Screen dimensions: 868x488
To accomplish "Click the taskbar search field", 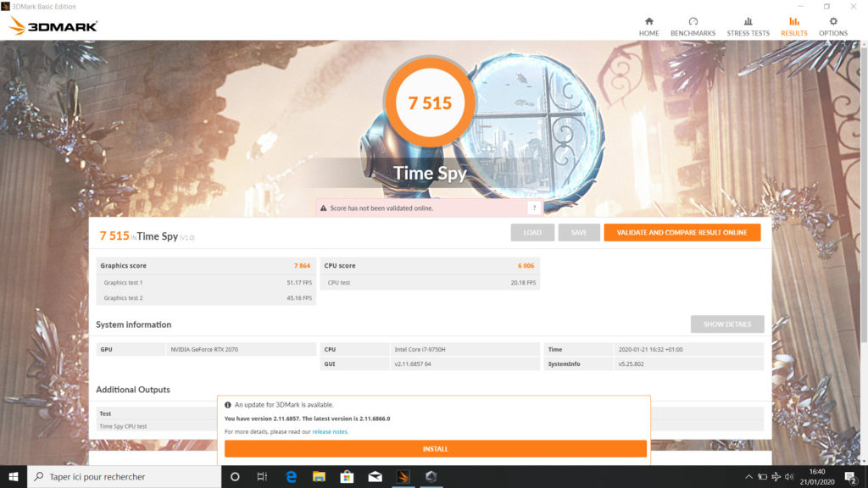I will click(x=124, y=476).
